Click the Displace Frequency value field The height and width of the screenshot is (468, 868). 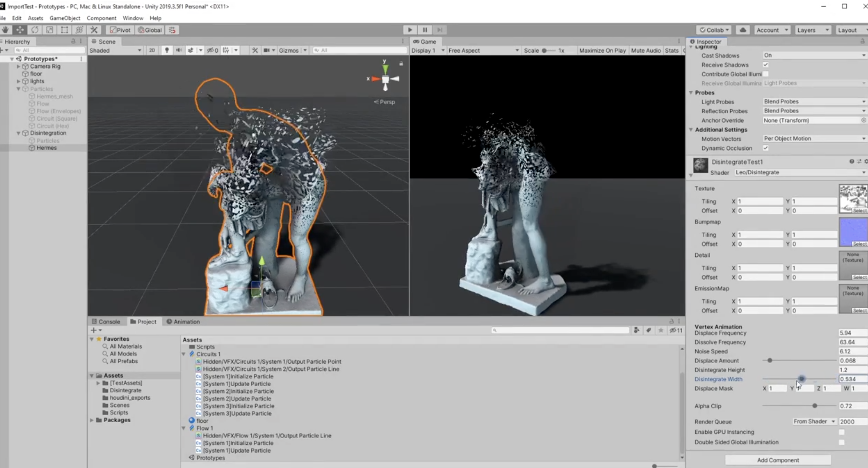852,333
